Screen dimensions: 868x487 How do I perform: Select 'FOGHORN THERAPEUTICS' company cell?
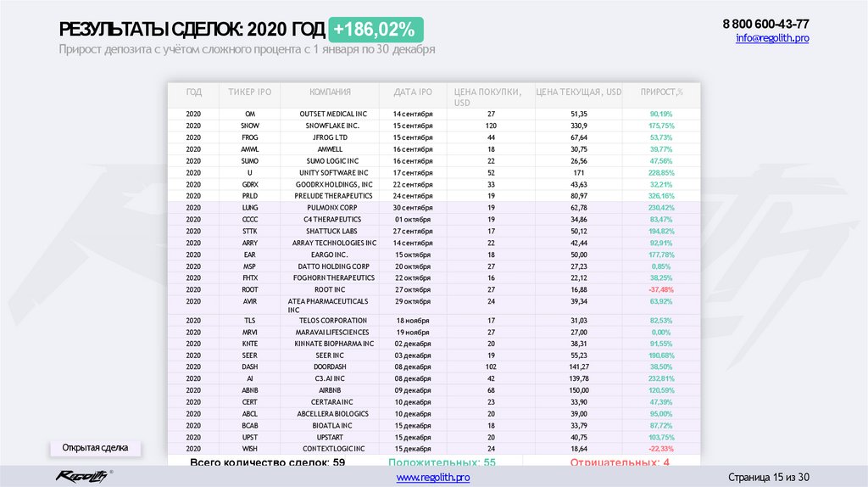point(334,278)
